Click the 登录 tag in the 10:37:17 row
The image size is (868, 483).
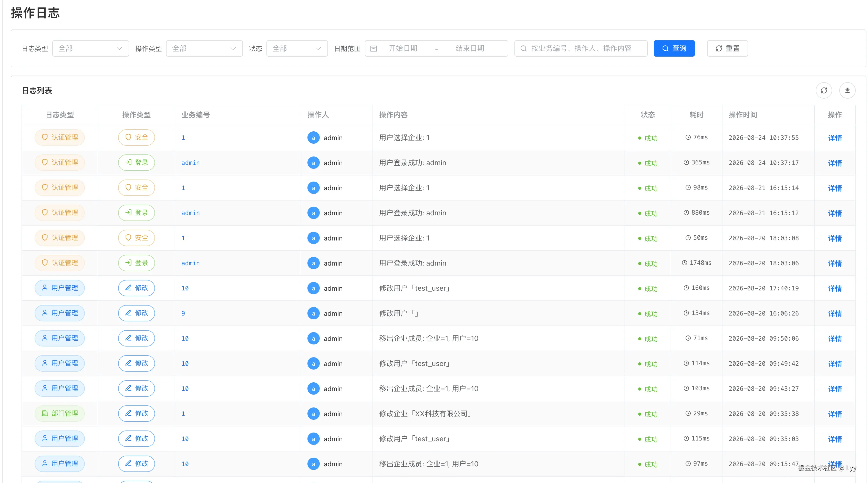137,162
